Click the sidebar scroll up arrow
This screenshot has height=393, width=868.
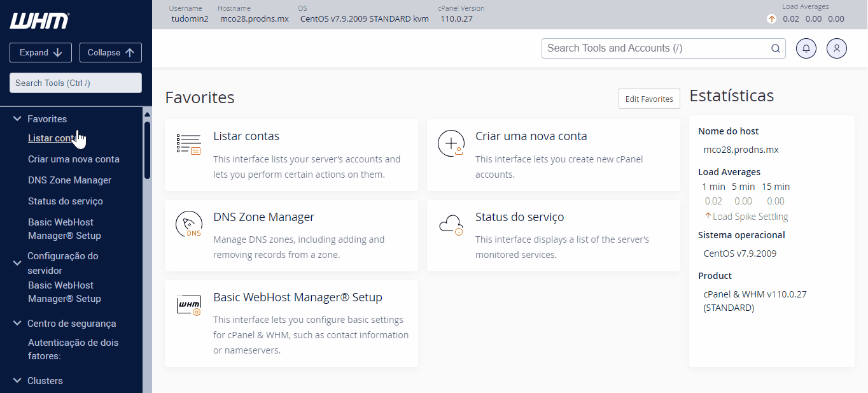coord(148,115)
